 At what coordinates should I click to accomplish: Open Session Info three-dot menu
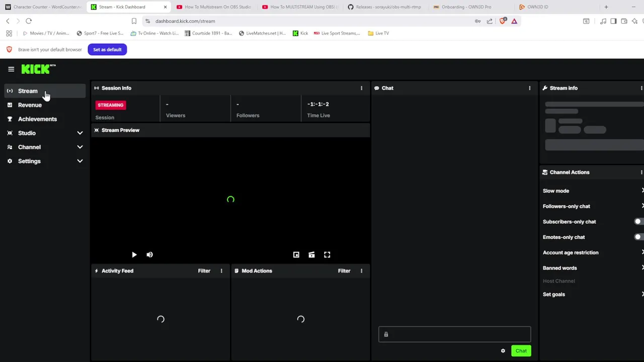coord(361,88)
